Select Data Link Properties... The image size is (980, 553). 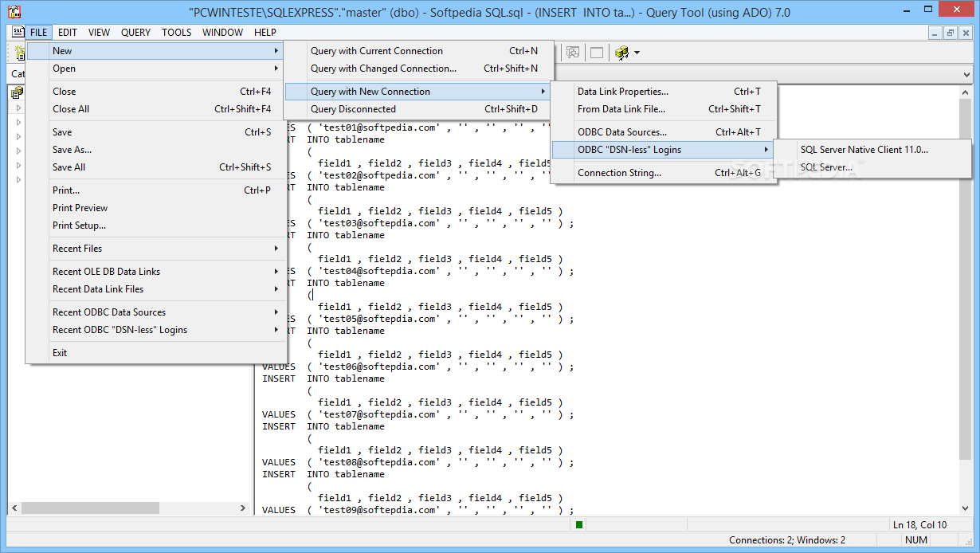pos(663,92)
